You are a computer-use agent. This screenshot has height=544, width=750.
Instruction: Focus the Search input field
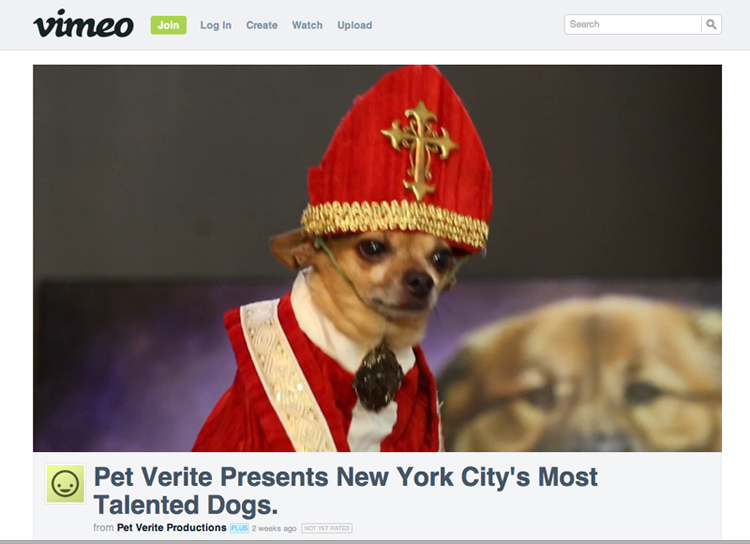point(633,24)
